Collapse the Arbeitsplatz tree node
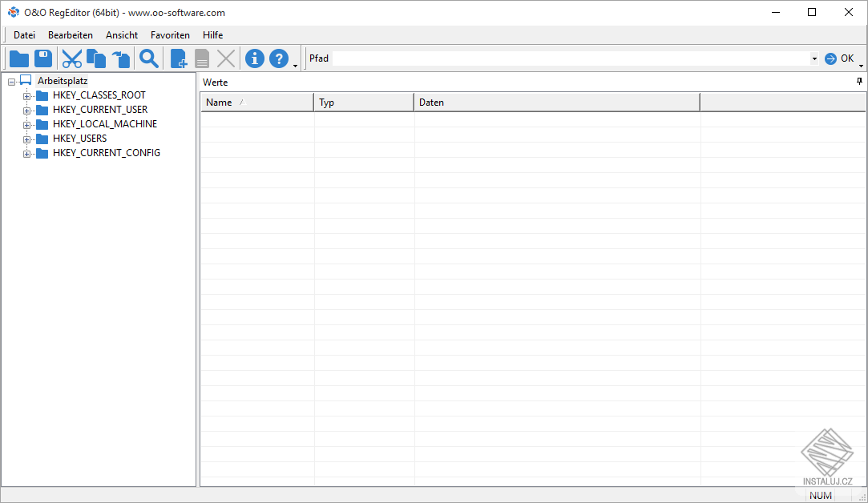The width and height of the screenshot is (868, 503). coord(12,82)
